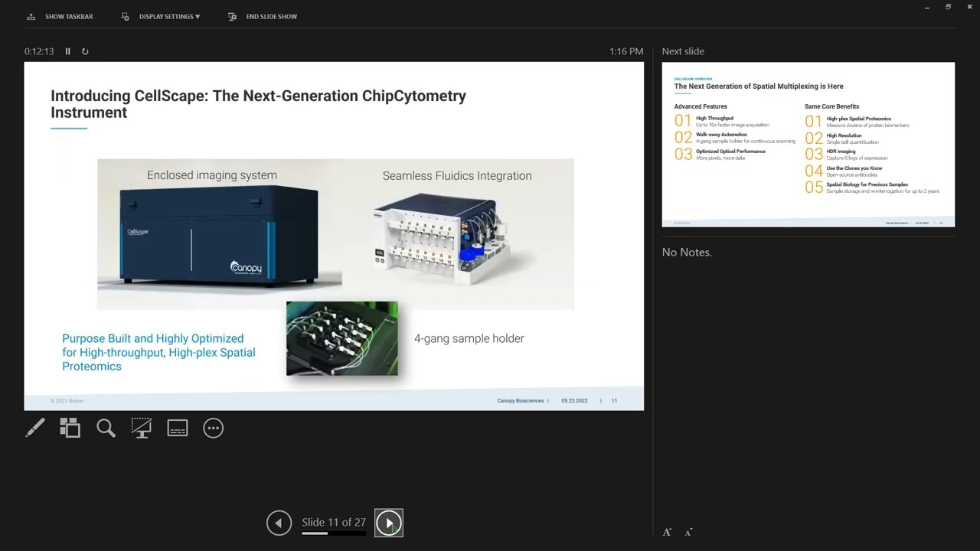Viewport: 980px width, 551px height.
Task: Zoom into the slide with magnifier
Action: pos(106,428)
